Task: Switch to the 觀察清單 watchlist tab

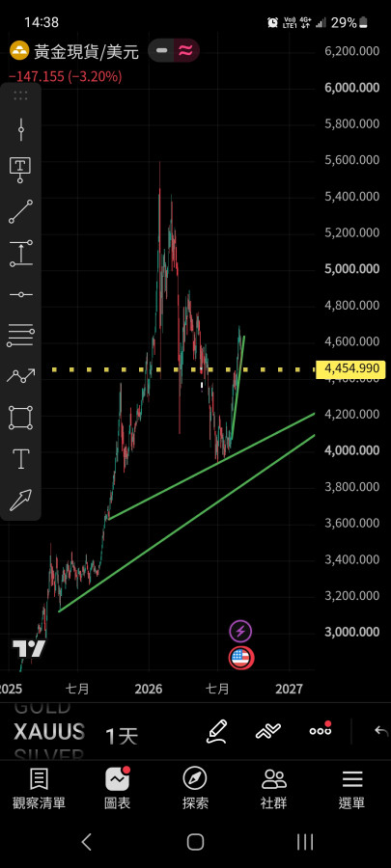Action: coord(39,789)
